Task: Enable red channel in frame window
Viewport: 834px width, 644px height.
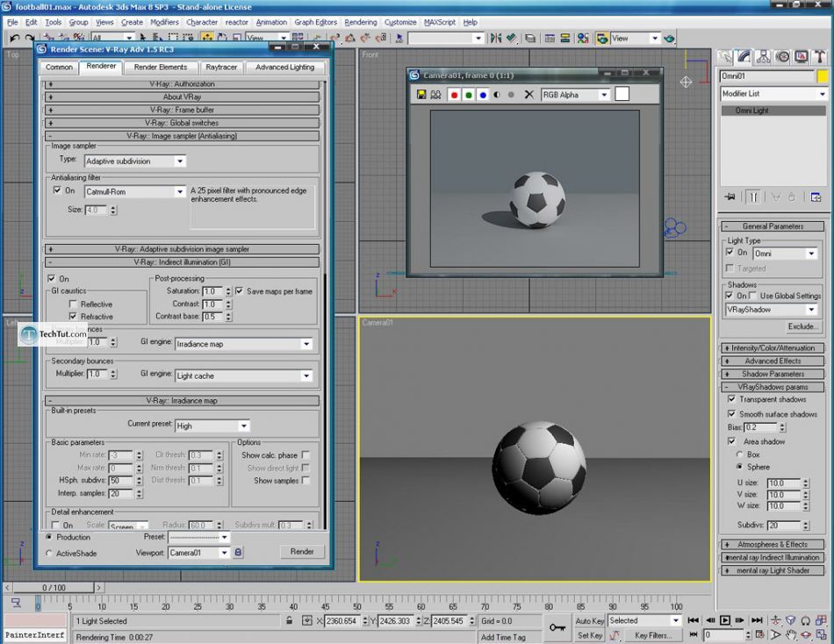Action: click(x=454, y=95)
